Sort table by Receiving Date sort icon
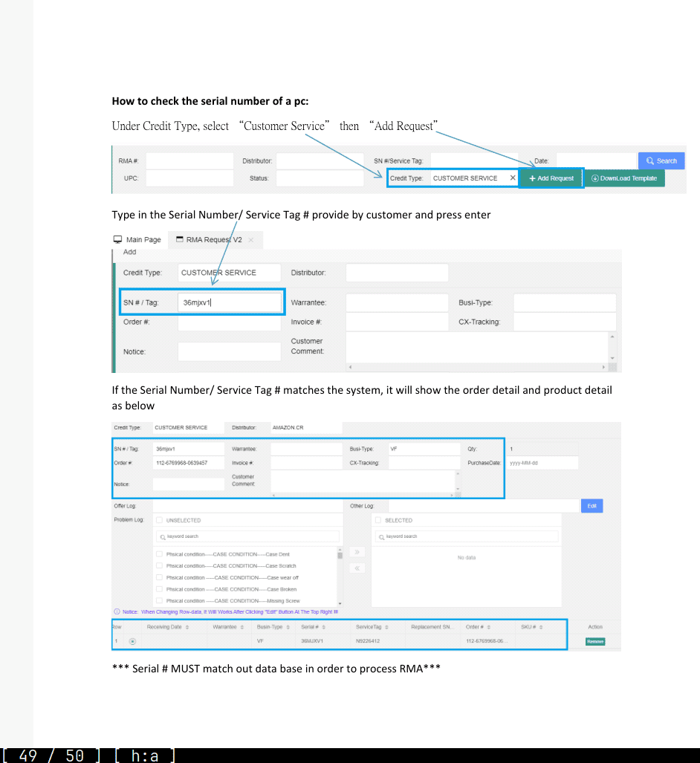 pyautogui.click(x=187, y=627)
